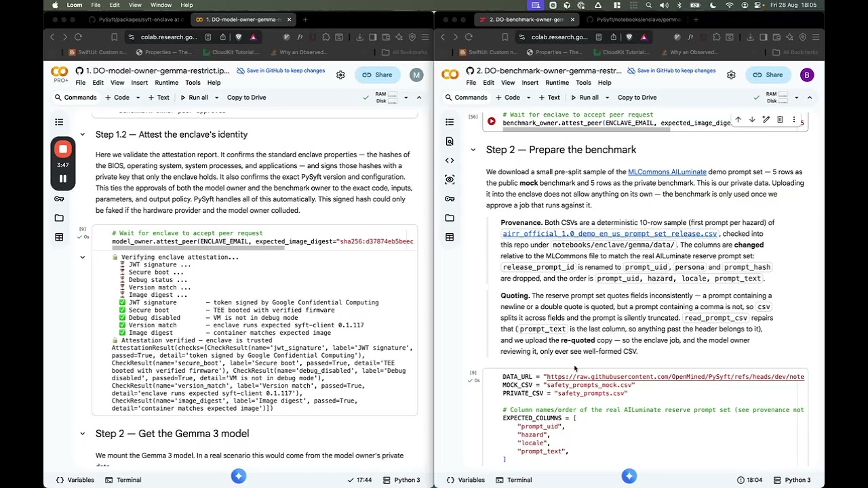Screen dimensions: 868x488
Task: Run the benchmark_owner.attest_peer cell
Action: 492,122
